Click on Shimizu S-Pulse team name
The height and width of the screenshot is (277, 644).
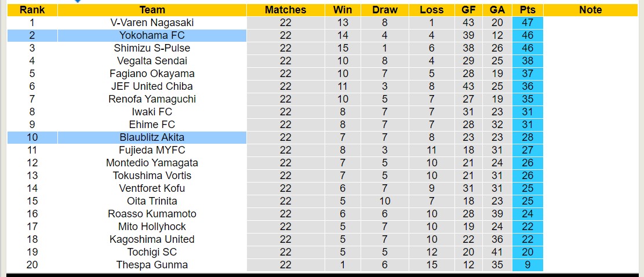(x=152, y=48)
